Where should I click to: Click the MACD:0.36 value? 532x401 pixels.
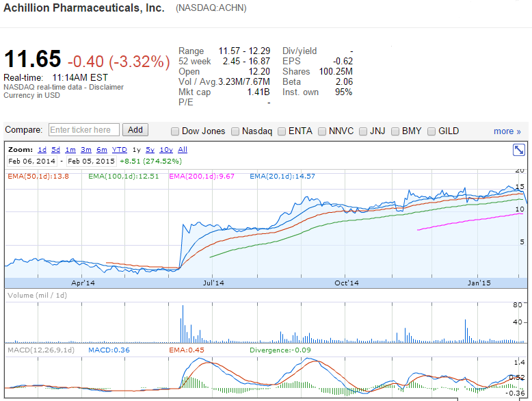pos(109,350)
